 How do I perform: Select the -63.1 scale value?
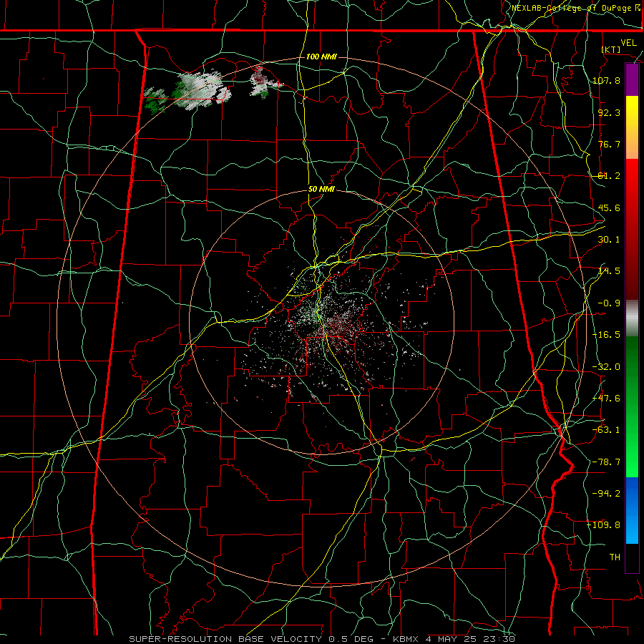[606, 430]
